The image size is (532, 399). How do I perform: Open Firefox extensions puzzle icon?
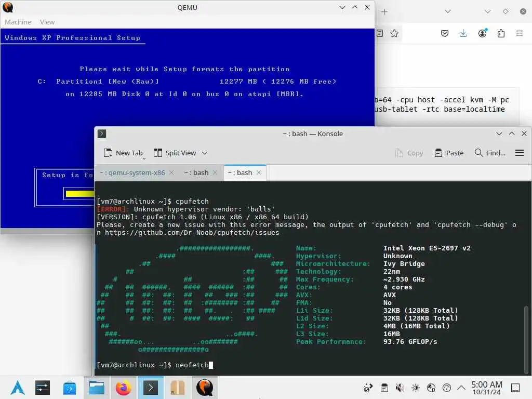pos(501,33)
